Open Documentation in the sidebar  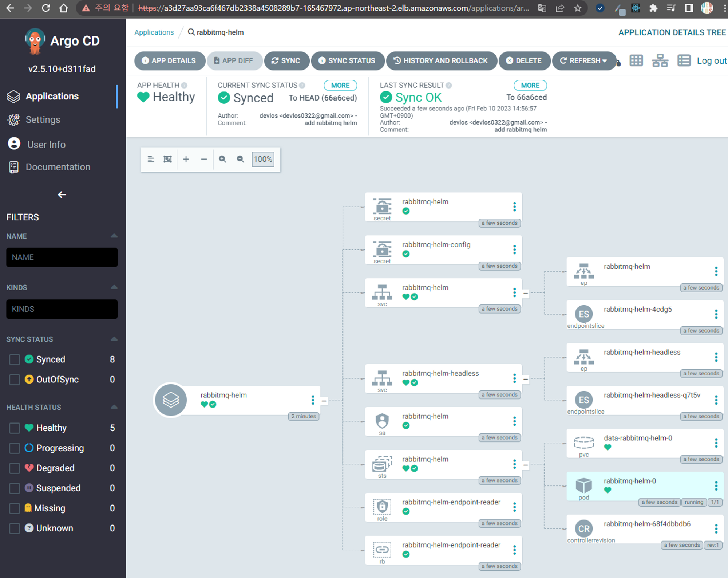[58, 167]
